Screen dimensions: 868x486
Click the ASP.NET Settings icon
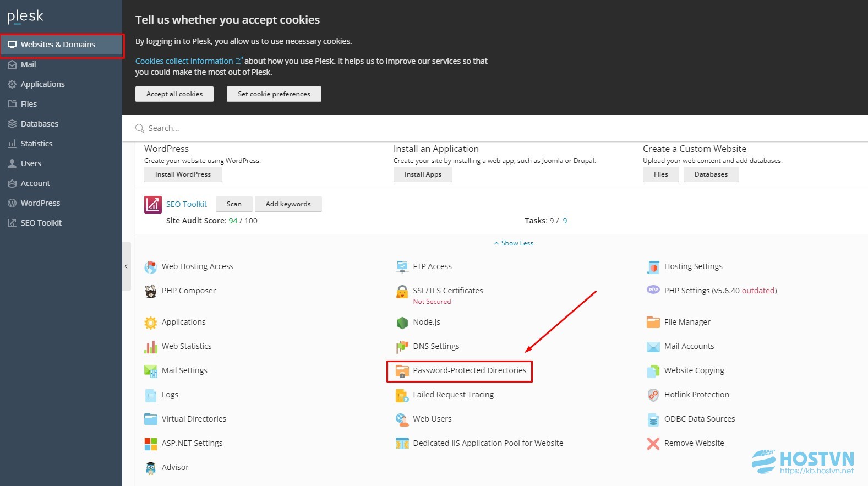[x=150, y=444]
